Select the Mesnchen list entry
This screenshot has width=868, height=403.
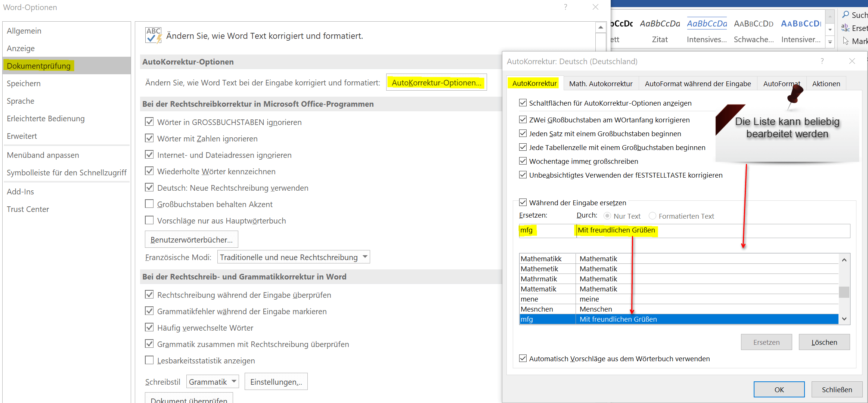tap(679, 309)
